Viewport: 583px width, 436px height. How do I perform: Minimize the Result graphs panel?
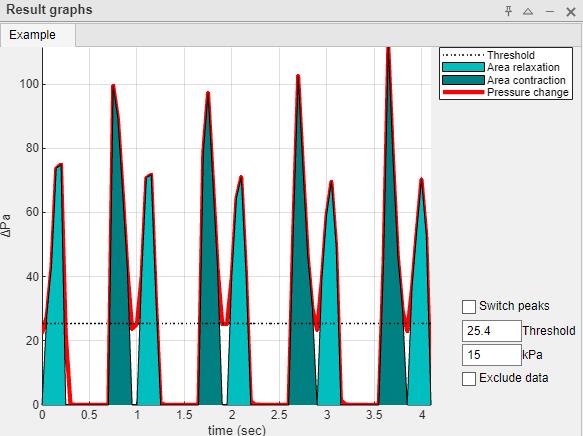click(550, 12)
